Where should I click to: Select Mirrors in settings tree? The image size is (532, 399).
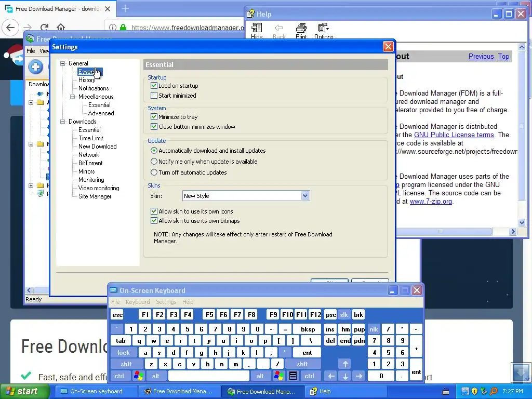click(x=87, y=171)
